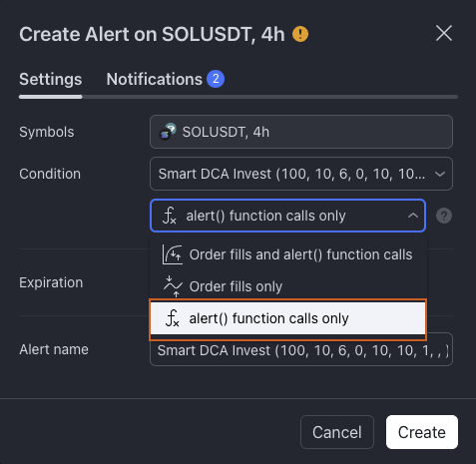Click the blue notifications count badge
Image resolution: width=476 pixels, height=464 pixels.
[216, 79]
